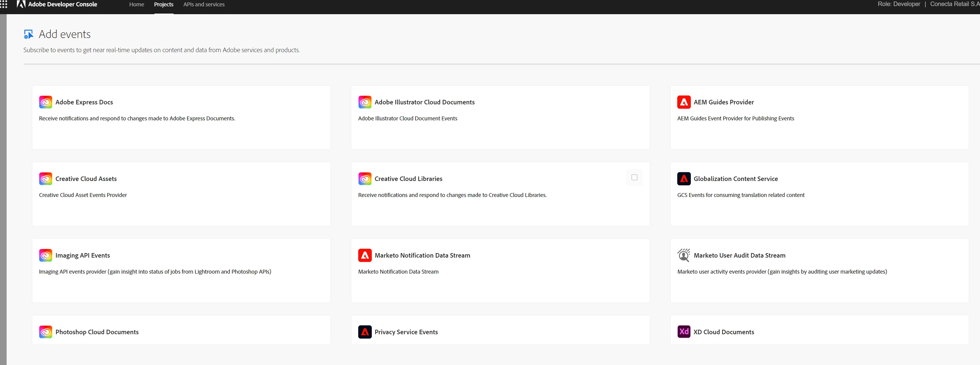The height and width of the screenshot is (365, 980).
Task: Click the Add events header icon
Action: coord(29,34)
